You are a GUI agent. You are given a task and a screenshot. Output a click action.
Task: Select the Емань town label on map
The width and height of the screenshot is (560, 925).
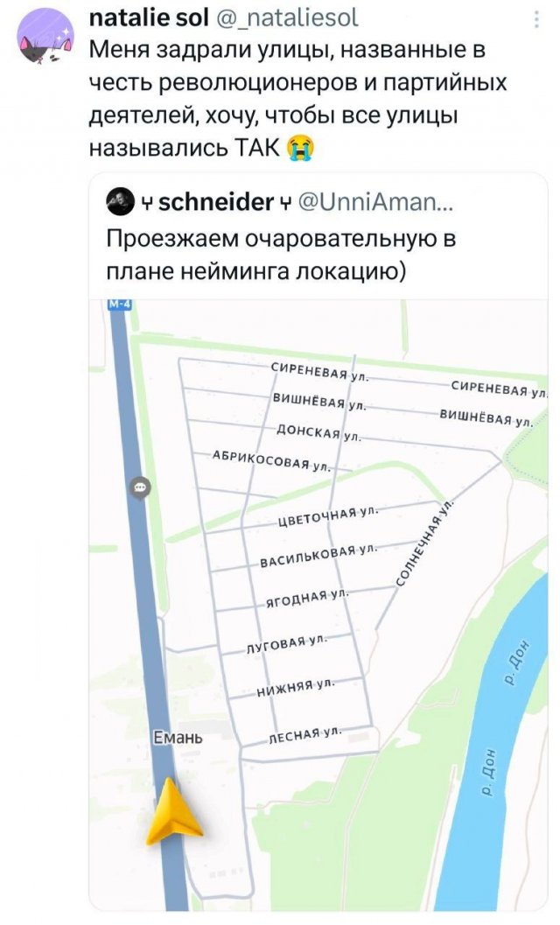click(x=178, y=739)
